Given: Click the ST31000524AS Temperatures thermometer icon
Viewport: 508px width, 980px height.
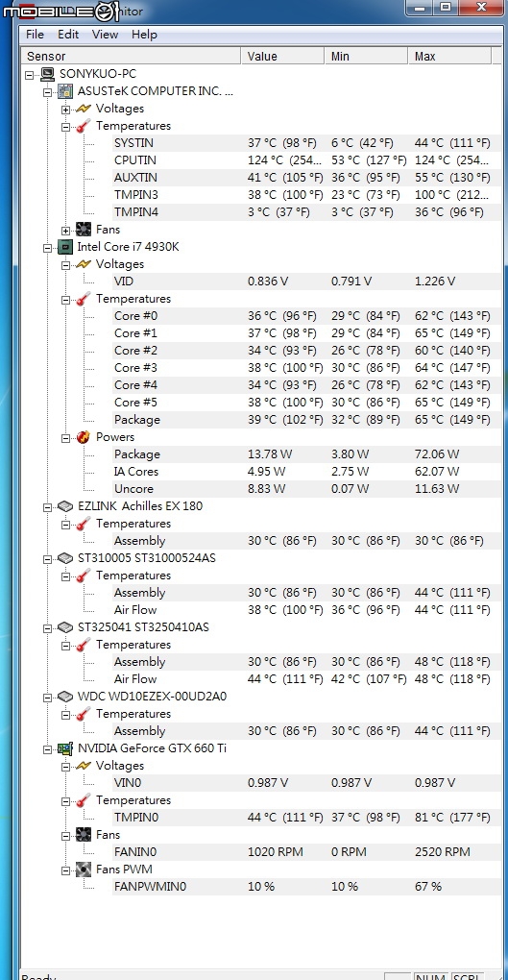Looking at the screenshot, I should pos(84,576).
